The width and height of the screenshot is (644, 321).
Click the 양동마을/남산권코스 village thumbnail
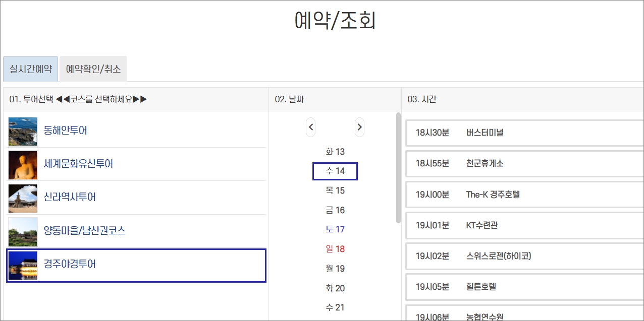click(x=22, y=232)
